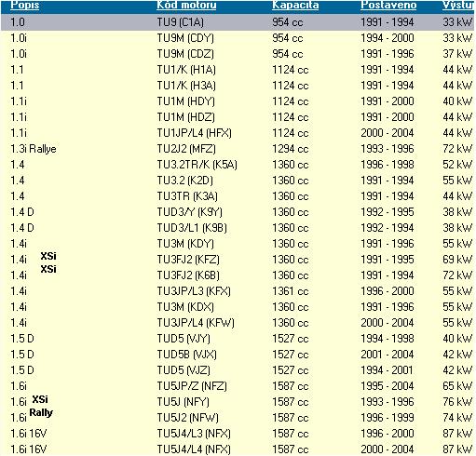476x456 pixels.
Task: Select the TU1/K (H1A) engine code
Action: click(186, 70)
